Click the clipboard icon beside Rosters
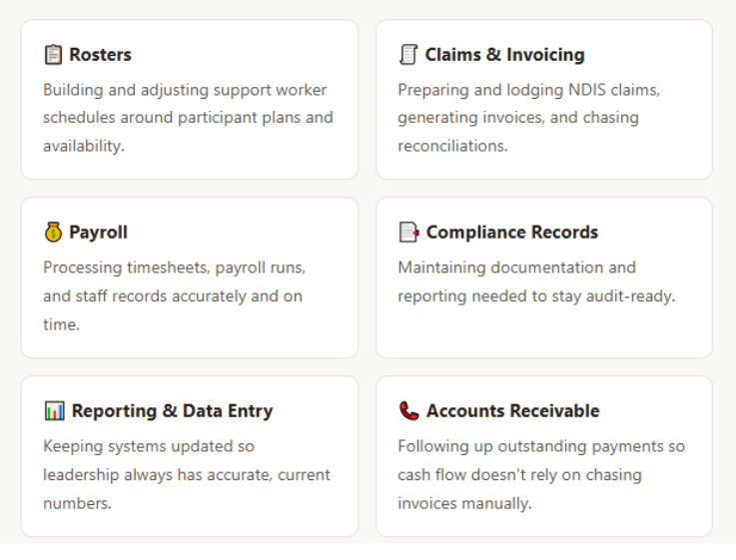The height and width of the screenshot is (560, 736). tap(53, 55)
